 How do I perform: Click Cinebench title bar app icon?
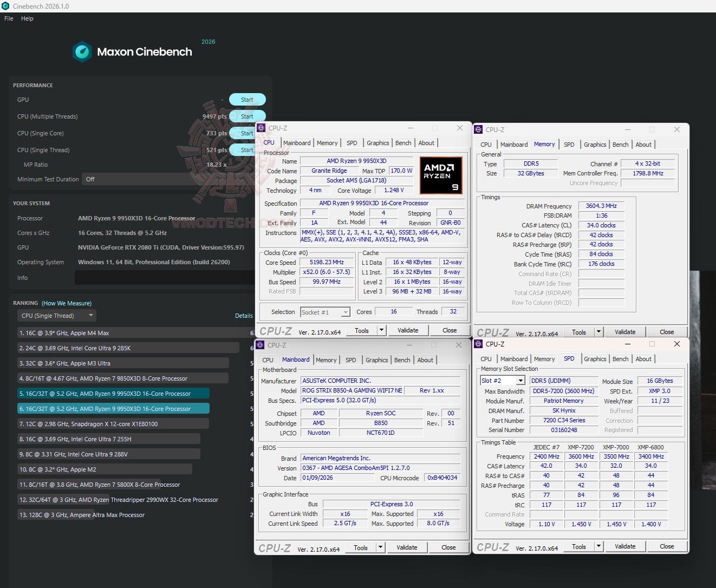5,6
